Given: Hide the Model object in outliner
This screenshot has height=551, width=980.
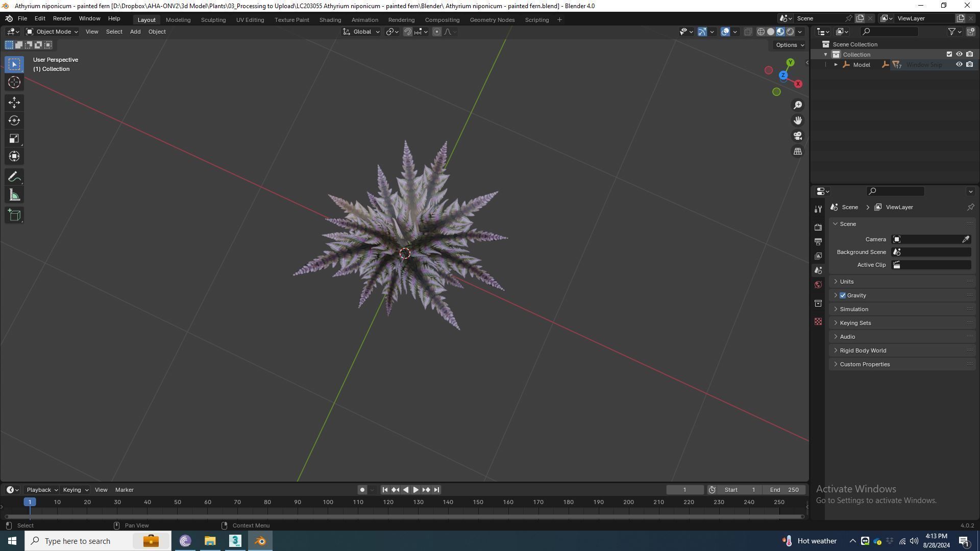Looking at the screenshot, I should [959, 65].
